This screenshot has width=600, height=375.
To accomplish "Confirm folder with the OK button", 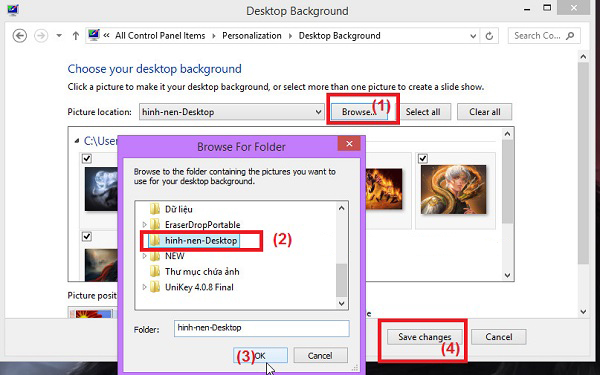I will pos(260,355).
